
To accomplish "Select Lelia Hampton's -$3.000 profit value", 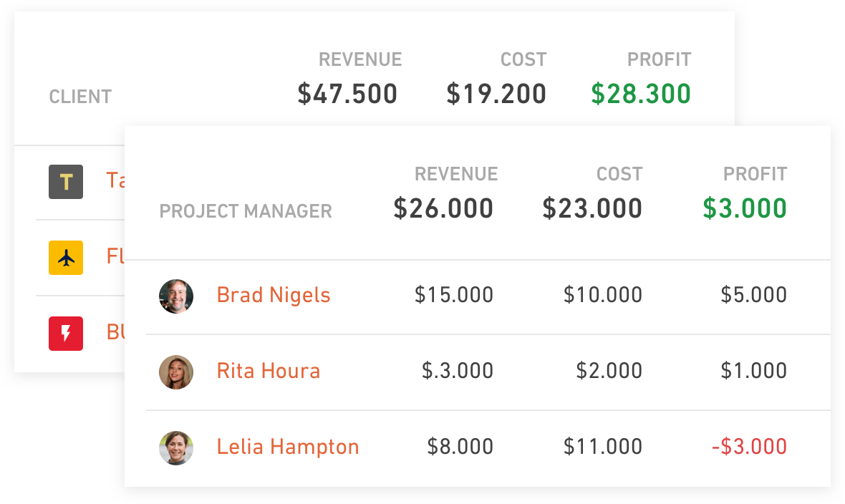I will (749, 446).
